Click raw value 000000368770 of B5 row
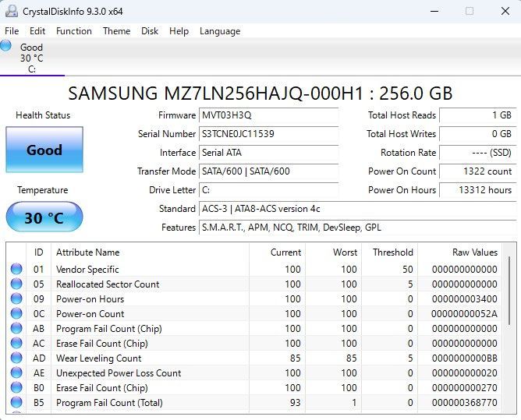Image resolution: width=521 pixels, height=420 pixels. point(465,403)
